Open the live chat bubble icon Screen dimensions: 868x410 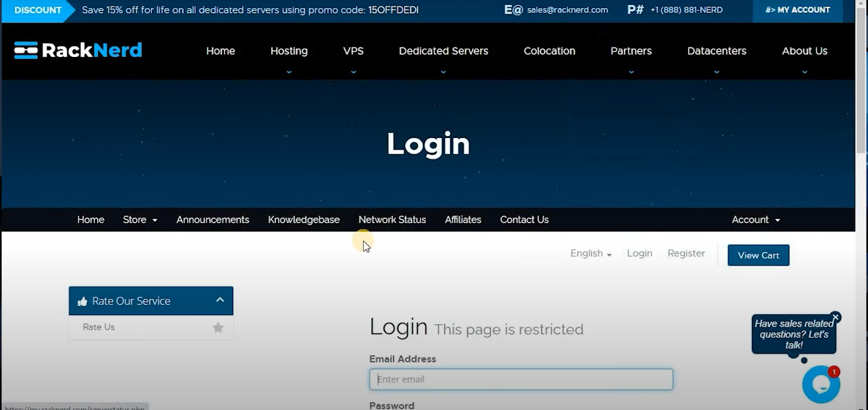821,384
